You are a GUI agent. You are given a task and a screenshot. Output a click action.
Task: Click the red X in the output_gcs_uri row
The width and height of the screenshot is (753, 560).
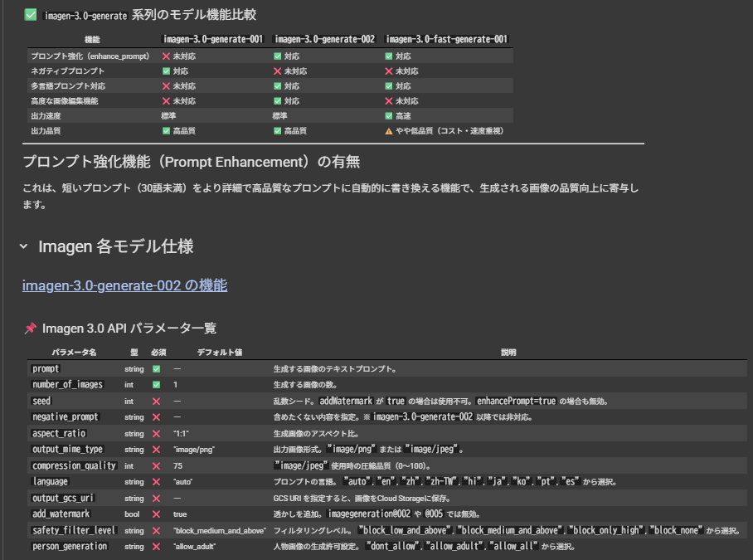coord(157,499)
